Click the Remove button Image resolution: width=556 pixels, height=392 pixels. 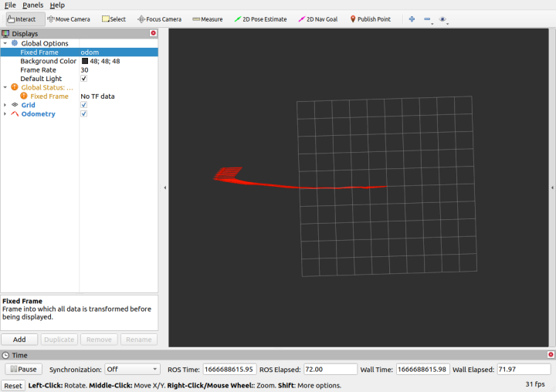pos(99,340)
